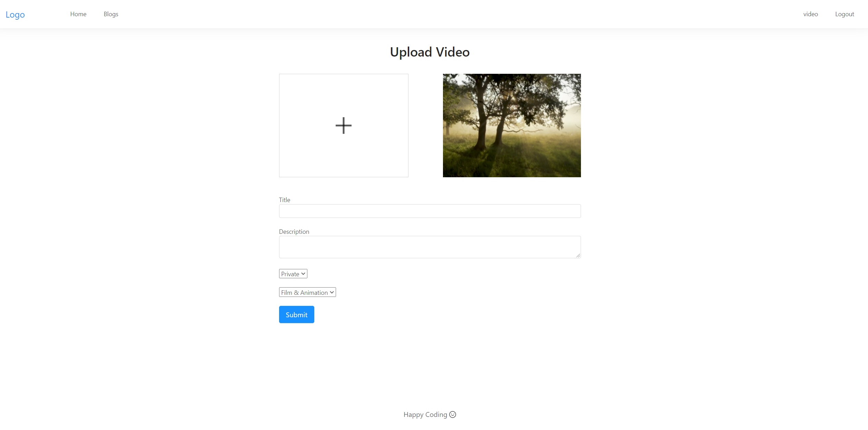Click the smiley icon next to Happy Coding
868x430 pixels.
[453, 414]
